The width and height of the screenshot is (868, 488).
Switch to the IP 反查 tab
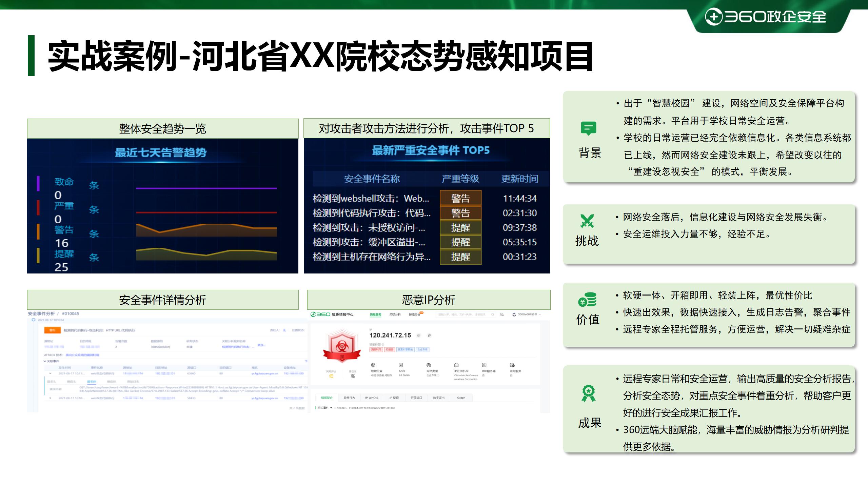394,398
